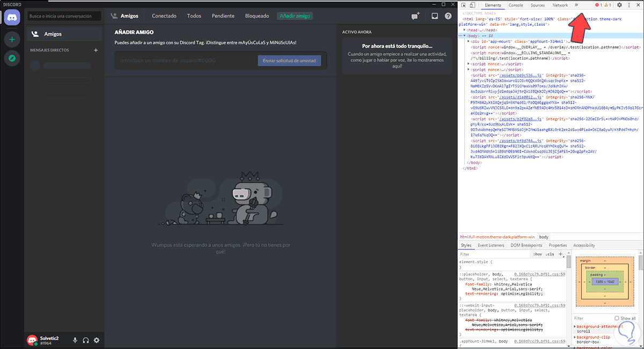The height and width of the screenshot is (349, 644).
Task: Check the Show all checkbox
Action: [616, 318]
